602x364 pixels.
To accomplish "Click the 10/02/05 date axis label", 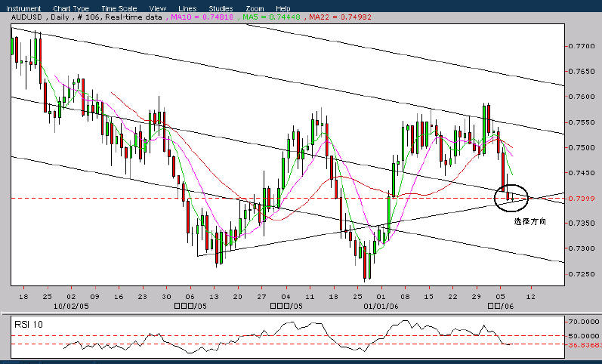I will click(x=71, y=306).
